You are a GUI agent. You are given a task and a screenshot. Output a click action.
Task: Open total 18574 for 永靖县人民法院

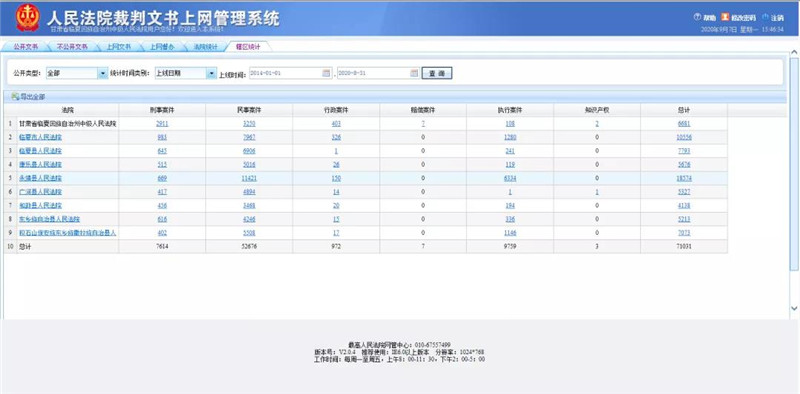tap(684, 178)
